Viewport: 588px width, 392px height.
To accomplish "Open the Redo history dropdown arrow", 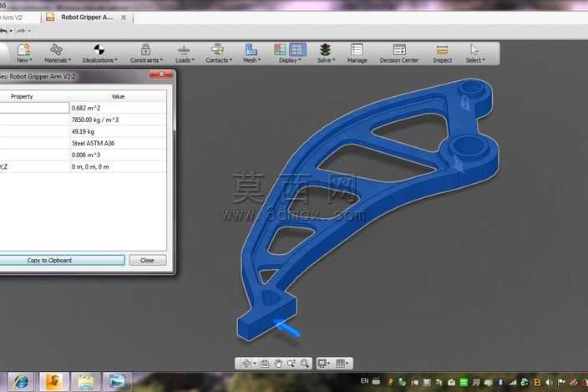I will [x=29, y=31].
